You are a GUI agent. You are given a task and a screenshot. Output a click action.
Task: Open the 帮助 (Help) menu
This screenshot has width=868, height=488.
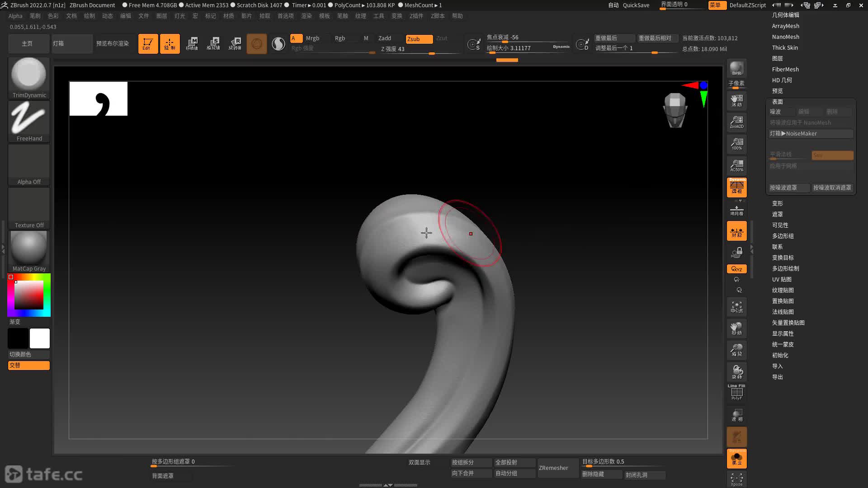[x=457, y=16]
